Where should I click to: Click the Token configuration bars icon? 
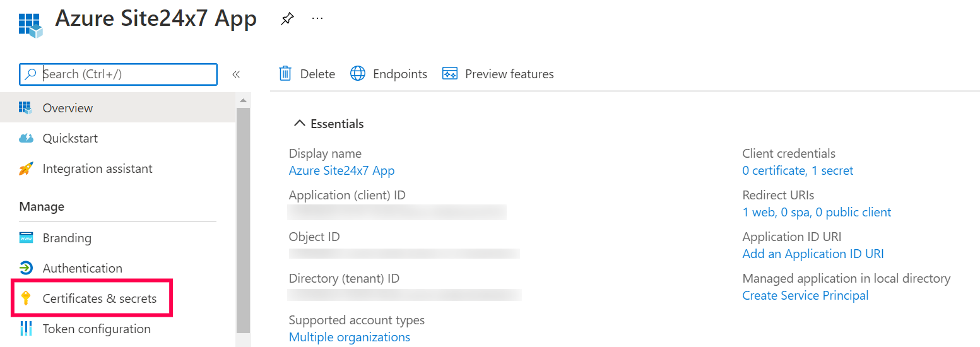pos(26,329)
